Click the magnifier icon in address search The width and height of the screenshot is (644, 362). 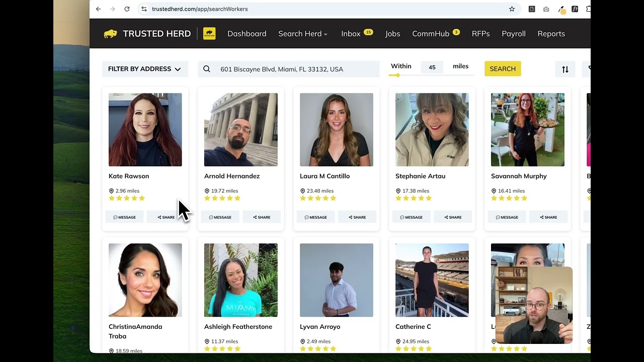click(207, 69)
